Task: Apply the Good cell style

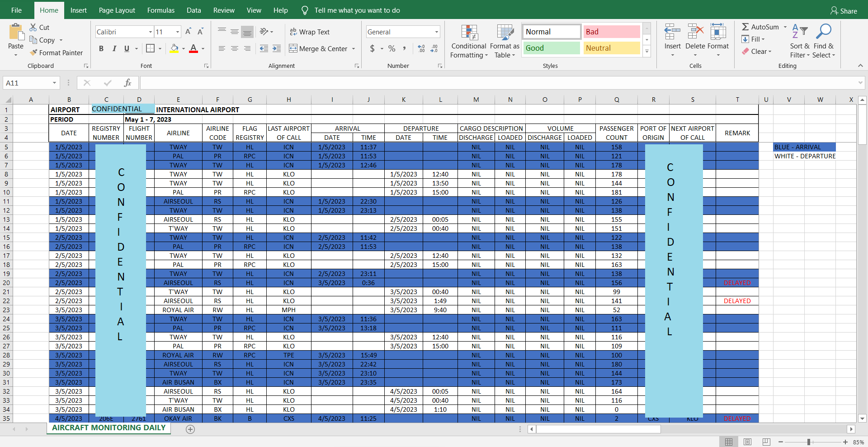Action: coord(552,48)
